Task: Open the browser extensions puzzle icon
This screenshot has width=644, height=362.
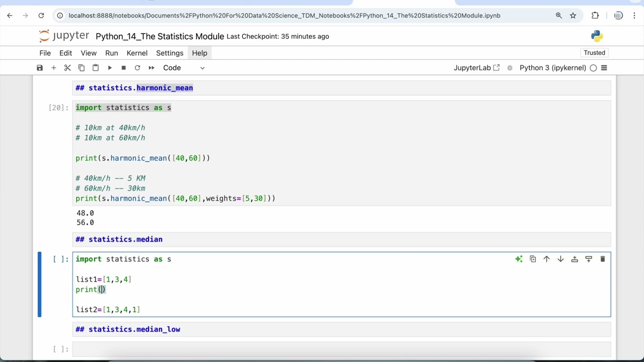Action: (595, 16)
